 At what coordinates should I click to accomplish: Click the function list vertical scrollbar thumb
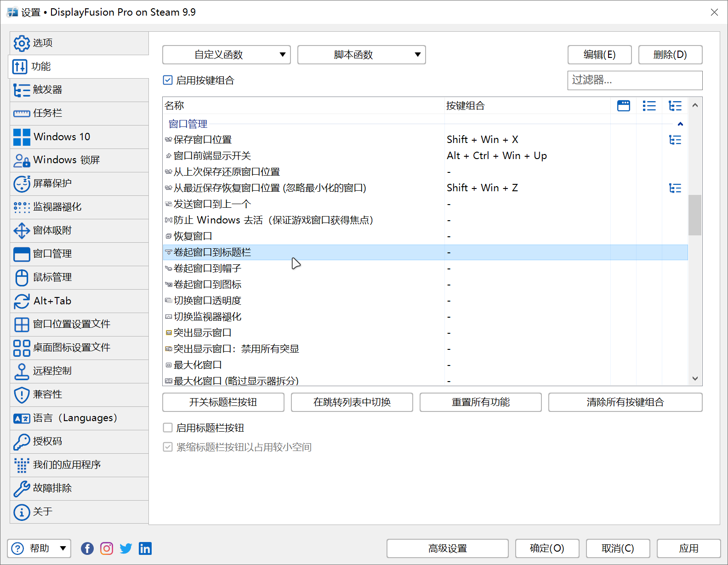click(694, 215)
